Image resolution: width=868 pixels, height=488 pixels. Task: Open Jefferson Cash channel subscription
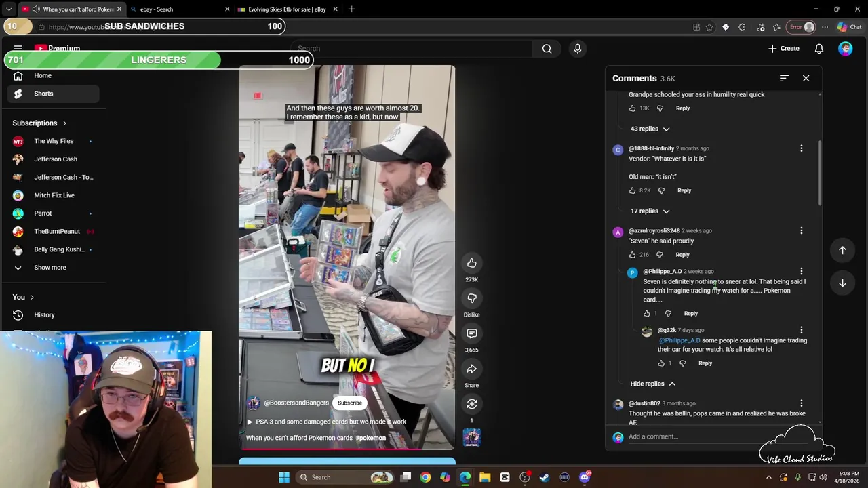pyautogui.click(x=53, y=159)
